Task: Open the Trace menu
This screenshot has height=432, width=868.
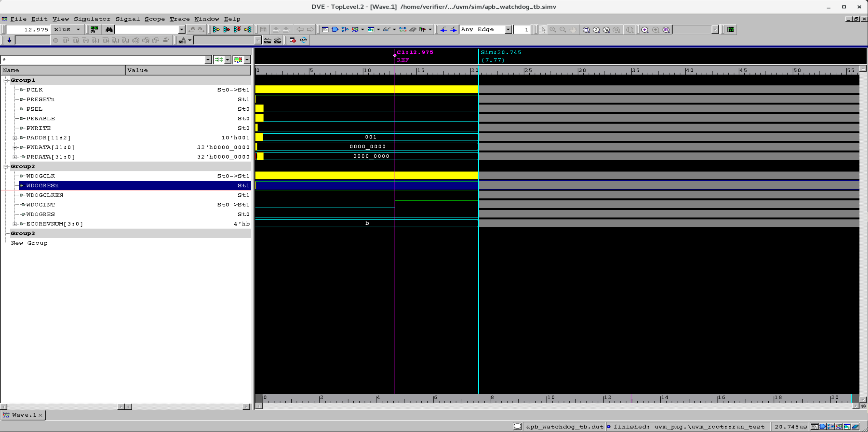Action: (x=179, y=19)
